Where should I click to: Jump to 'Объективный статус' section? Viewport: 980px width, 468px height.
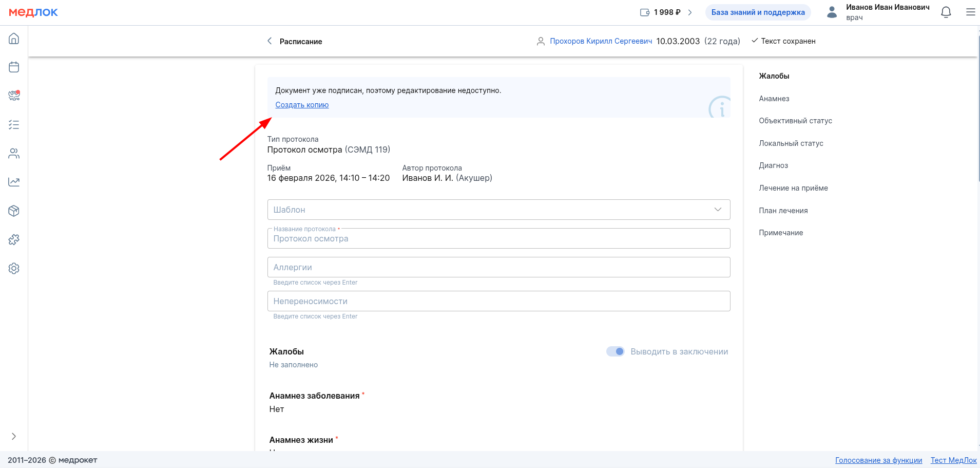795,121
